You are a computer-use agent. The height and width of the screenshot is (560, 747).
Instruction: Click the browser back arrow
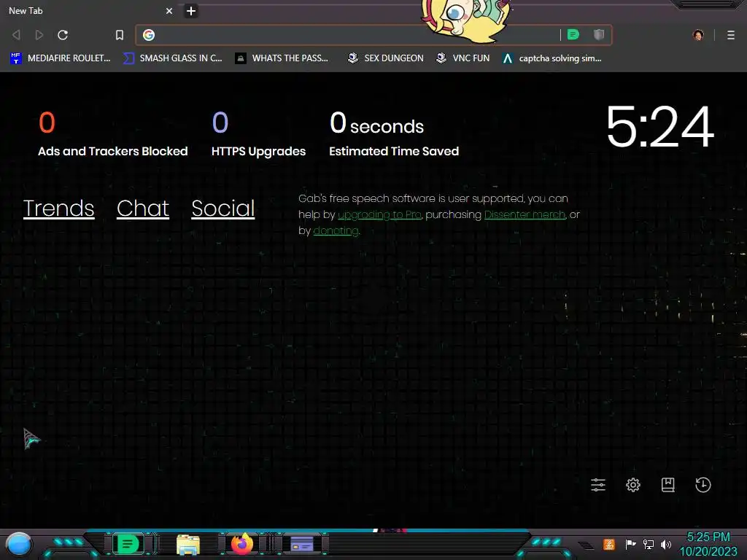[x=16, y=35]
